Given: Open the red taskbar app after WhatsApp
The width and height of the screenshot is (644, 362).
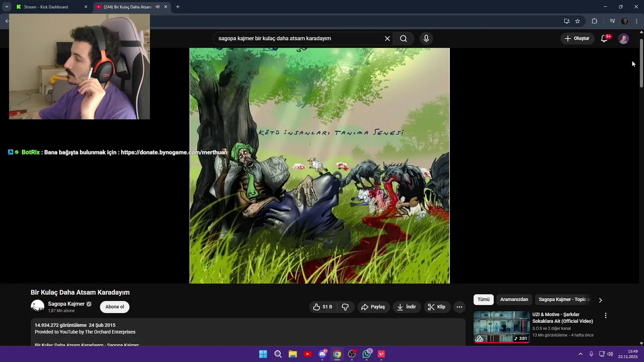Looking at the screenshot, I should tap(381, 354).
